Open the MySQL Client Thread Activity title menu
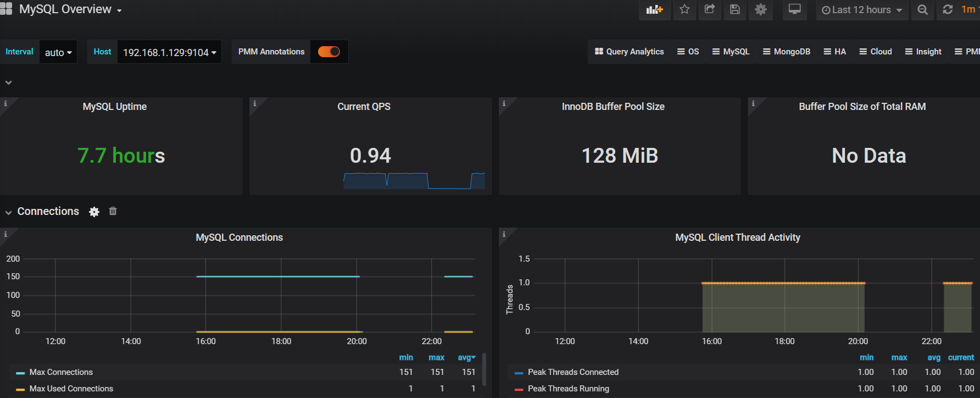980x398 pixels. (738, 237)
